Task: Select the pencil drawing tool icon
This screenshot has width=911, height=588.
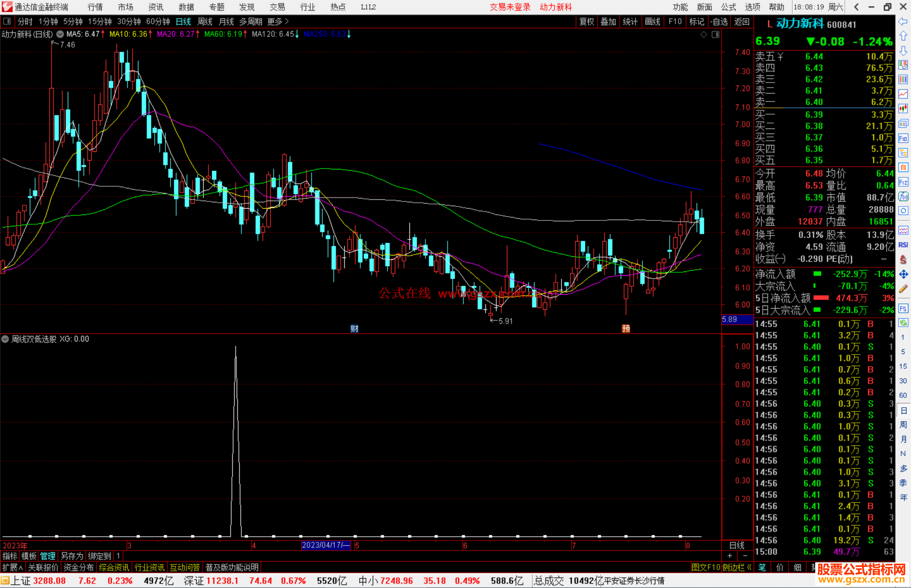Action: point(903,289)
